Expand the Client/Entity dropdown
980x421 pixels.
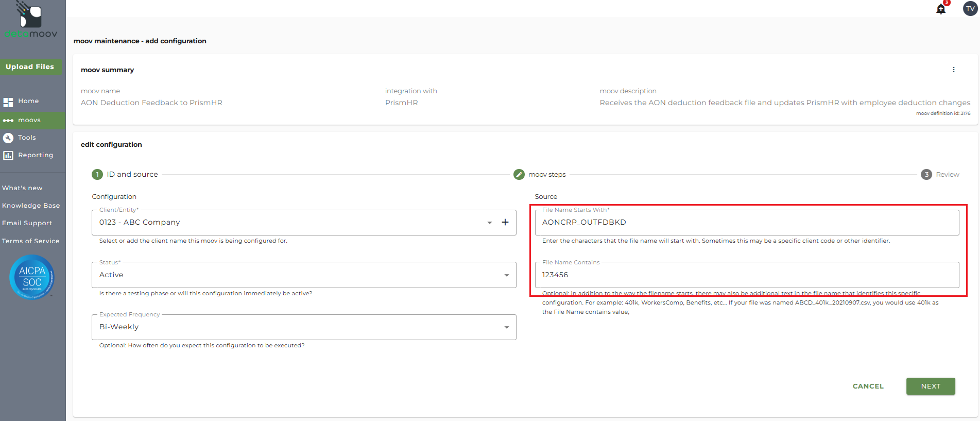tap(489, 223)
